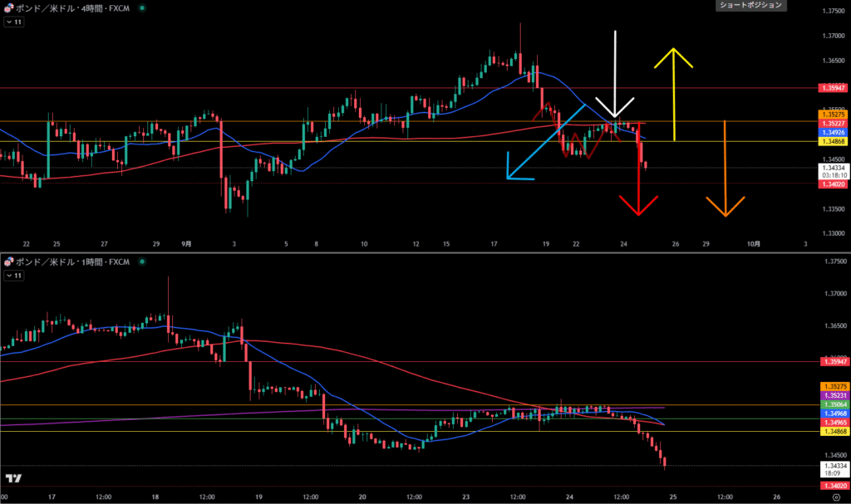Click the GBP/USD flag icon on 1-hour chart
This screenshot has height=504, width=851.
pyautogui.click(x=7, y=262)
